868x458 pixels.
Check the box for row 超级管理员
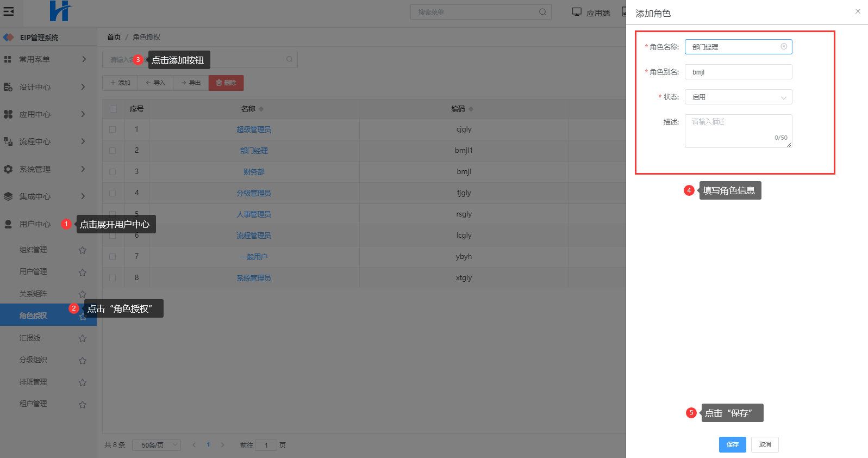113,129
